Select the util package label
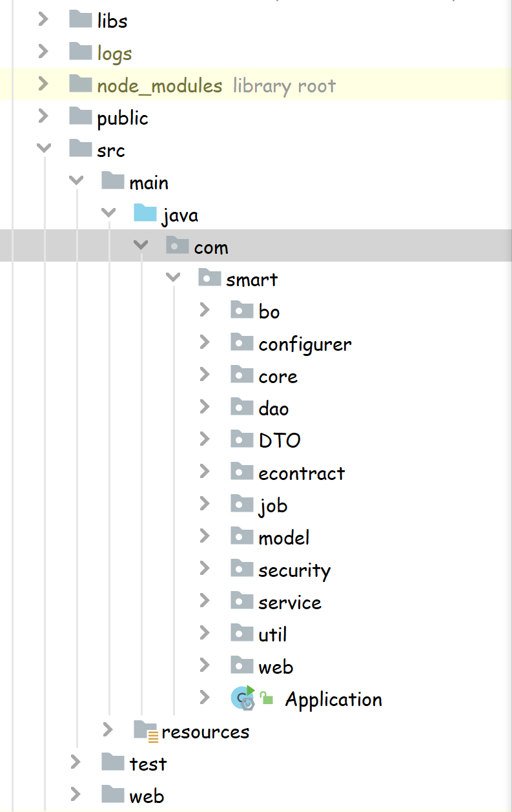 click(x=272, y=635)
